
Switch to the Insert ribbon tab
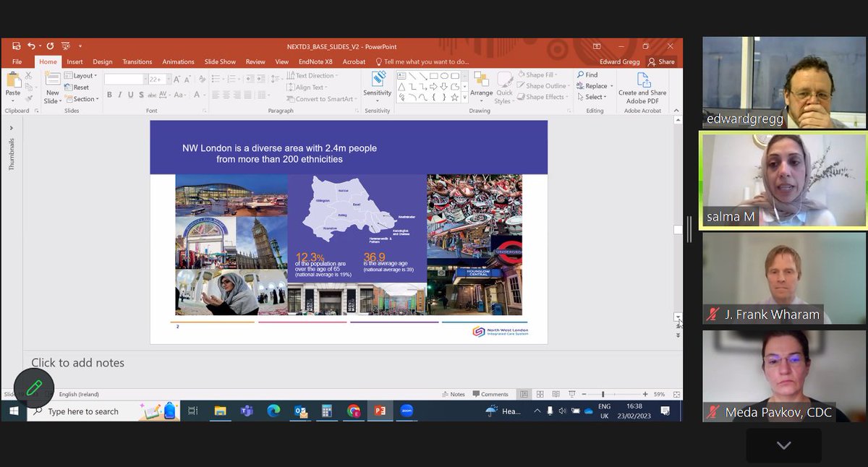[75, 62]
